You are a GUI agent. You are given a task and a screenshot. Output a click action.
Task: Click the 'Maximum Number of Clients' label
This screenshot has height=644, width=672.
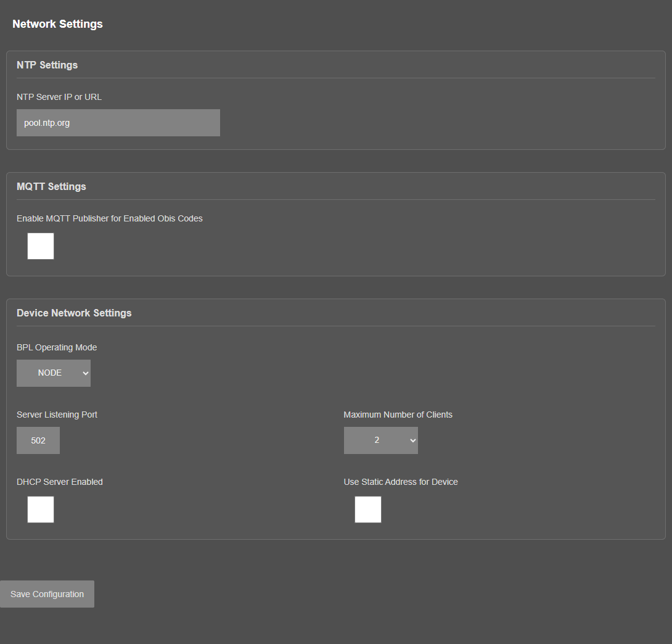pyautogui.click(x=398, y=415)
